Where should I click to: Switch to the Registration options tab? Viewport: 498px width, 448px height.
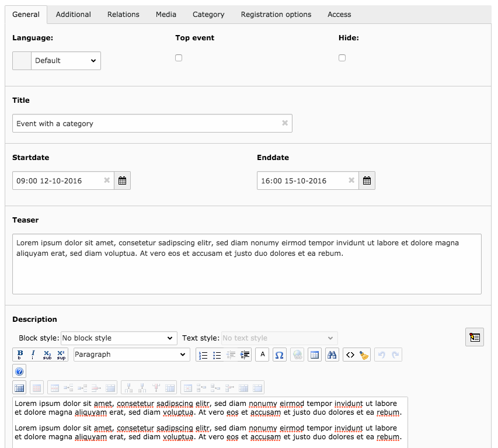276,15
